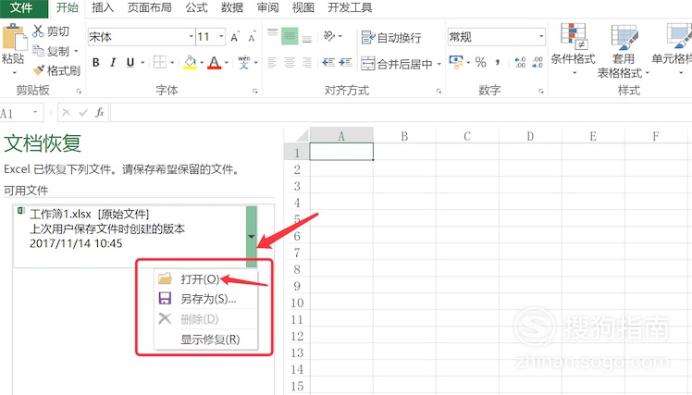The width and height of the screenshot is (692, 395).
Task: Open the fill color dropdown arrow
Action: click(202, 63)
